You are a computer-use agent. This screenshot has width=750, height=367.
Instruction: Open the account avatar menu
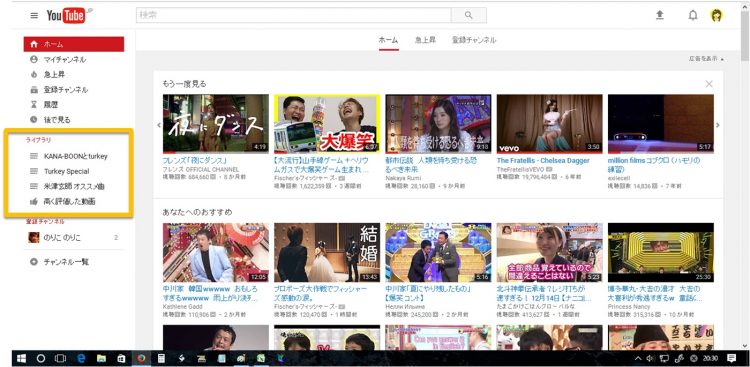pyautogui.click(x=716, y=15)
